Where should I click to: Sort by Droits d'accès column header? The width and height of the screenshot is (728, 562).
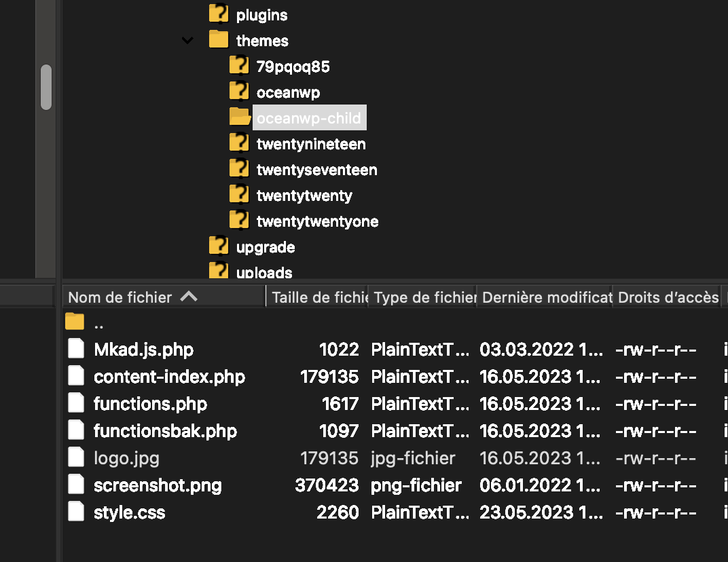tap(668, 297)
